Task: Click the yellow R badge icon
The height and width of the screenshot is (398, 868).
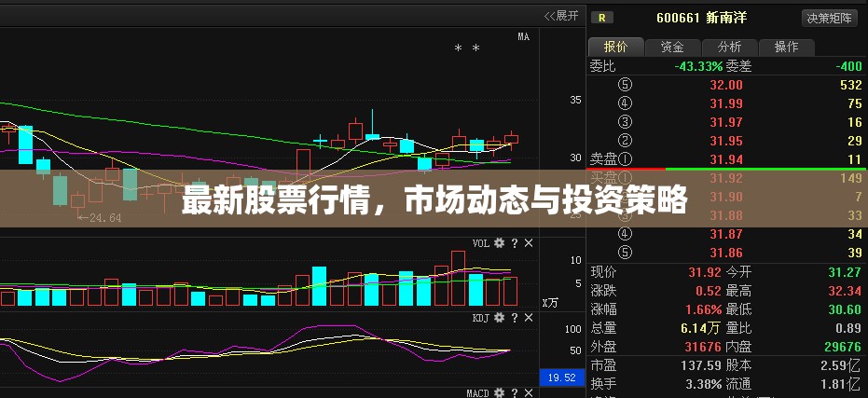Action: [x=601, y=18]
